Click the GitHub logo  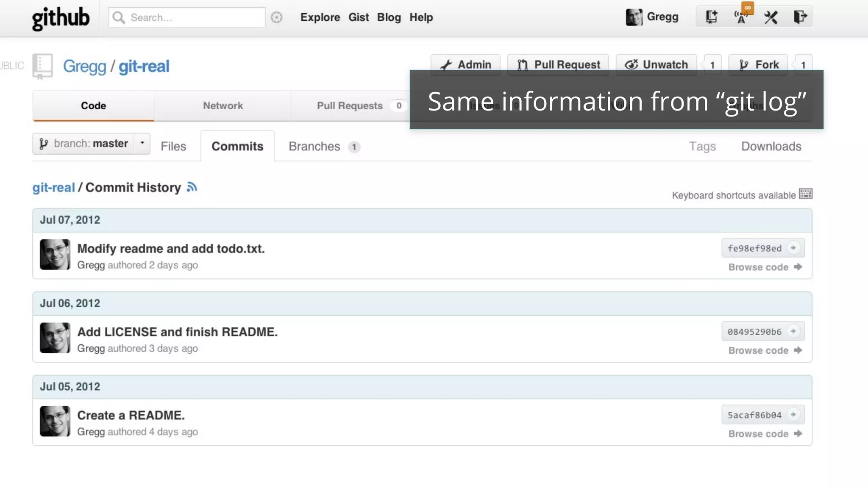(x=61, y=18)
